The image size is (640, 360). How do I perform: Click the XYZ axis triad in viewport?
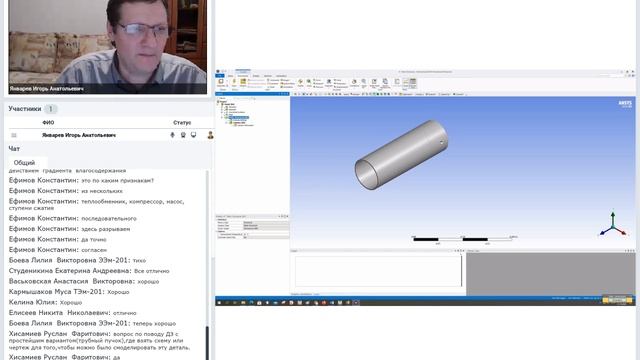click(612, 224)
